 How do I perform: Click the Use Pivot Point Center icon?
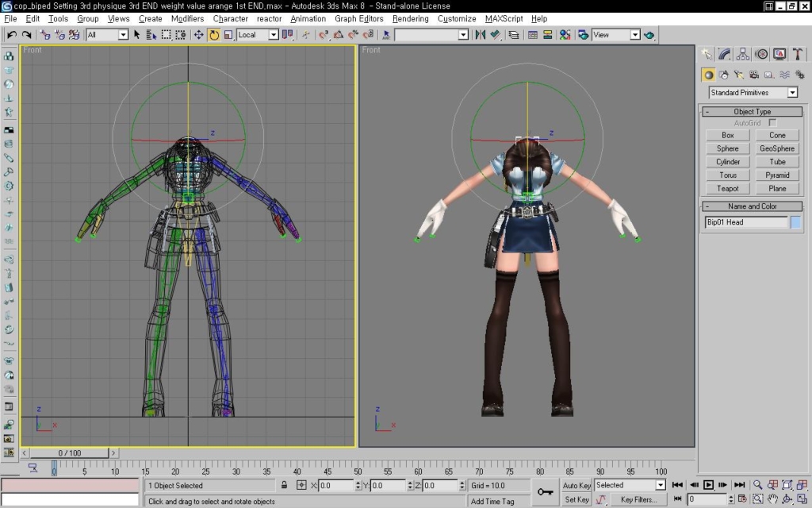click(x=287, y=35)
